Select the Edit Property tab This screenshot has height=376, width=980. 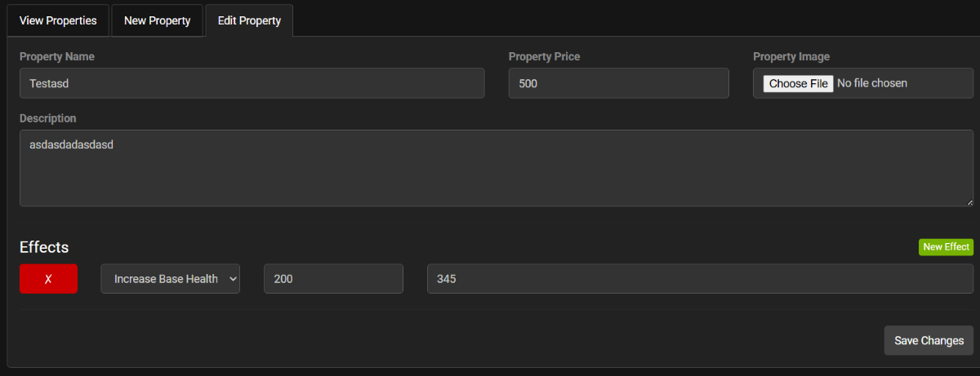pyautogui.click(x=249, y=20)
